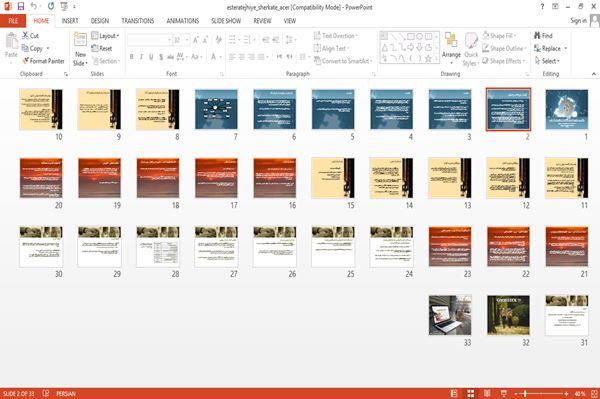600x399 pixels.
Task: Click Shape Outline button
Action: tap(504, 48)
